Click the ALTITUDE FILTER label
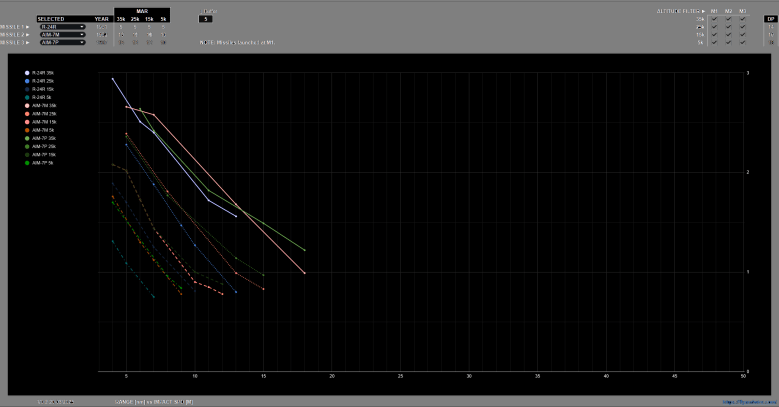779x407 pixels. (676, 10)
